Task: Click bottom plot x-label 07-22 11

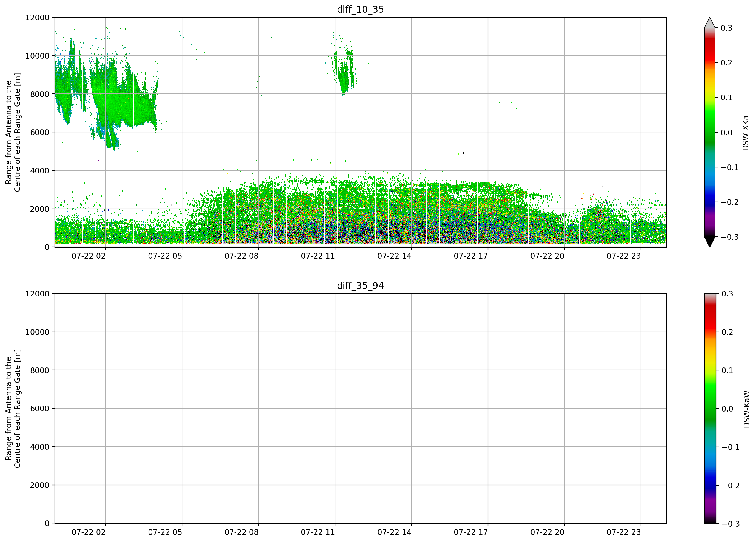Action: (x=318, y=532)
